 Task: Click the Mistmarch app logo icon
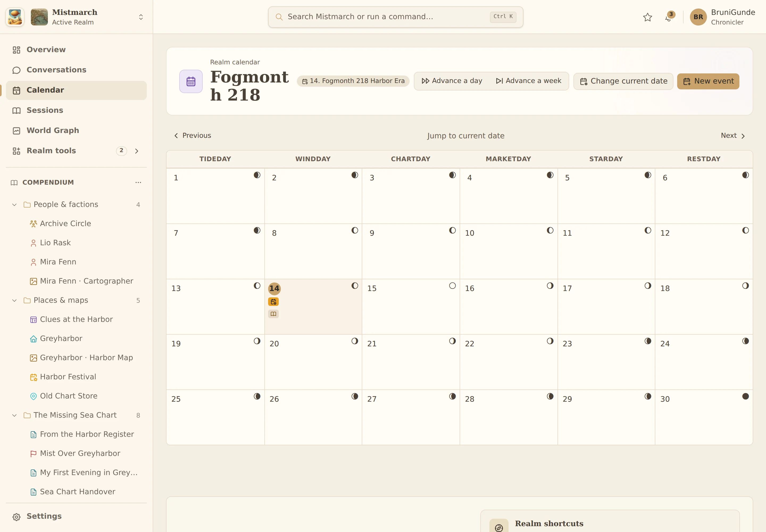pos(15,17)
